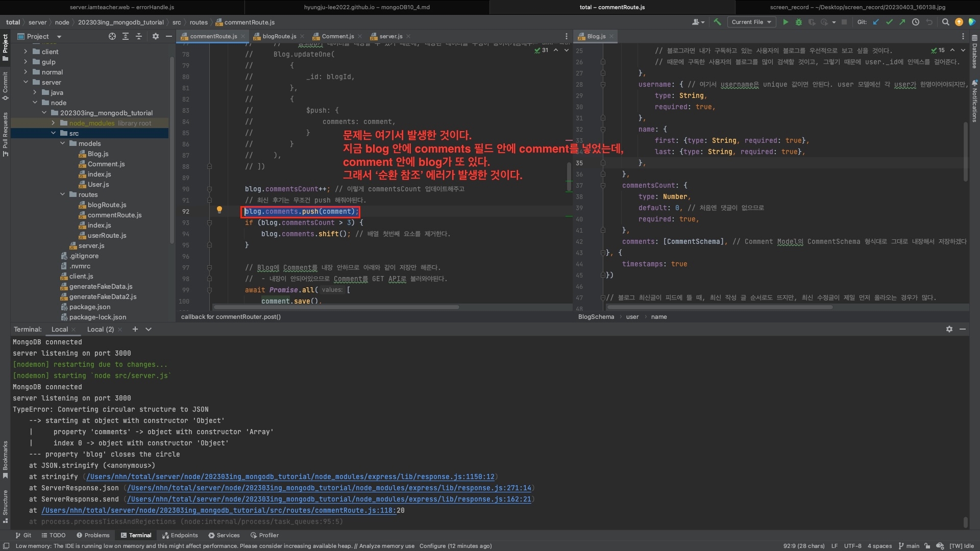Hide the Project panel with the minus icon
The width and height of the screenshot is (980, 551).
pyautogui.click(x=169, y=36)
